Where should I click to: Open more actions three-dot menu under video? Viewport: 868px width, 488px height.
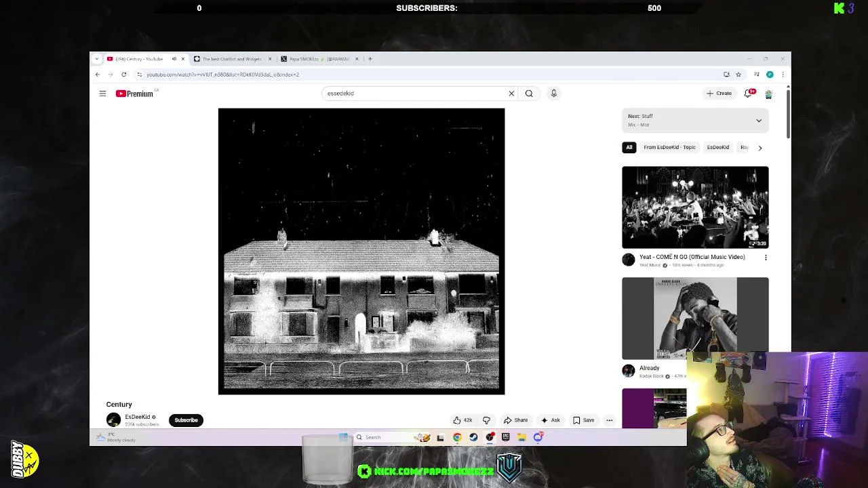pos(609,420)
